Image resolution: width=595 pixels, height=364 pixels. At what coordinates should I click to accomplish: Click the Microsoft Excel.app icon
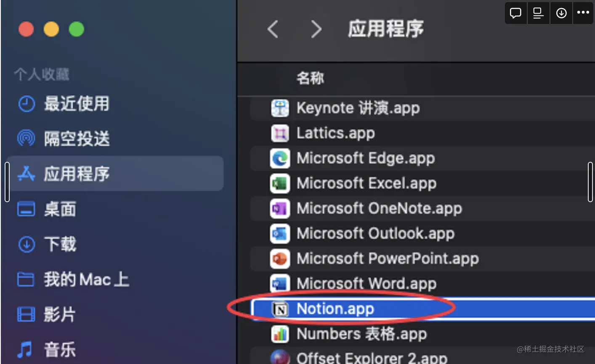point(280,184)
